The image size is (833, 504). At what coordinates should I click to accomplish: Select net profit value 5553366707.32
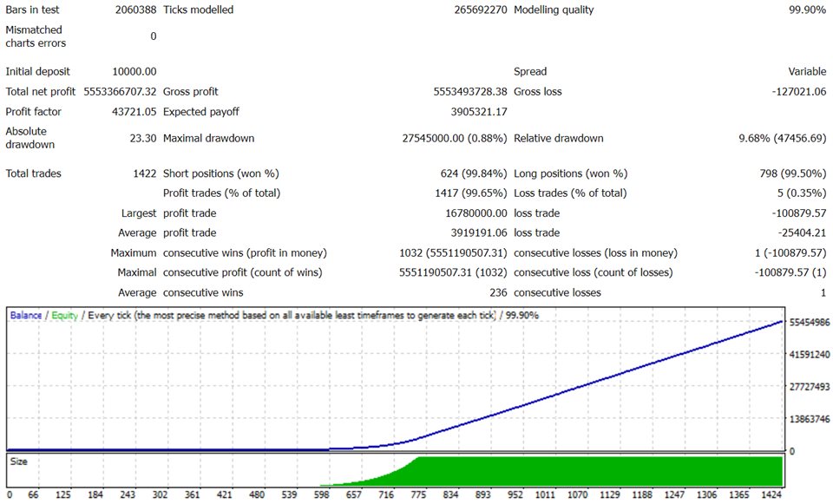point(120,91)
